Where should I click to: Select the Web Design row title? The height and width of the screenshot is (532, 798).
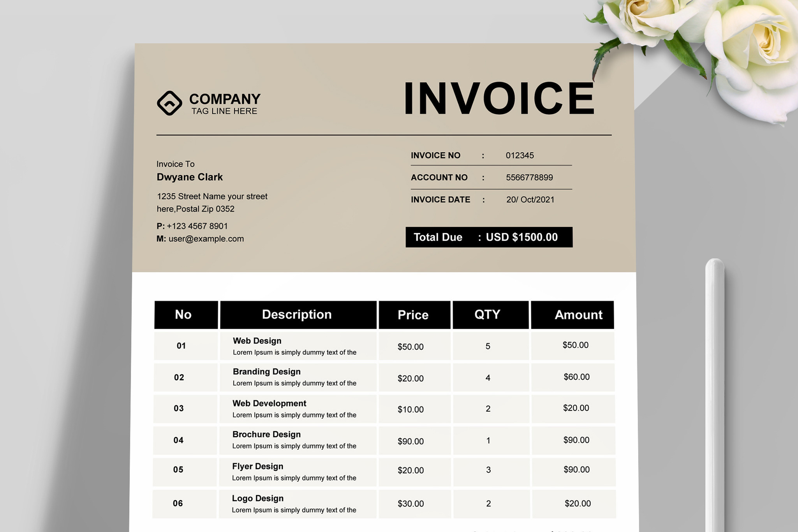coord(257,341)
